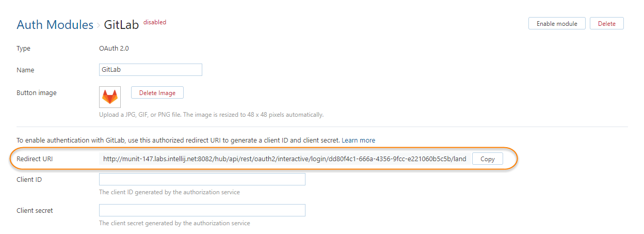The width and height of the screenshot is (644, 234).
Task: Open the Learn more link
Action: pyautogui.click(x=358, y=140)
